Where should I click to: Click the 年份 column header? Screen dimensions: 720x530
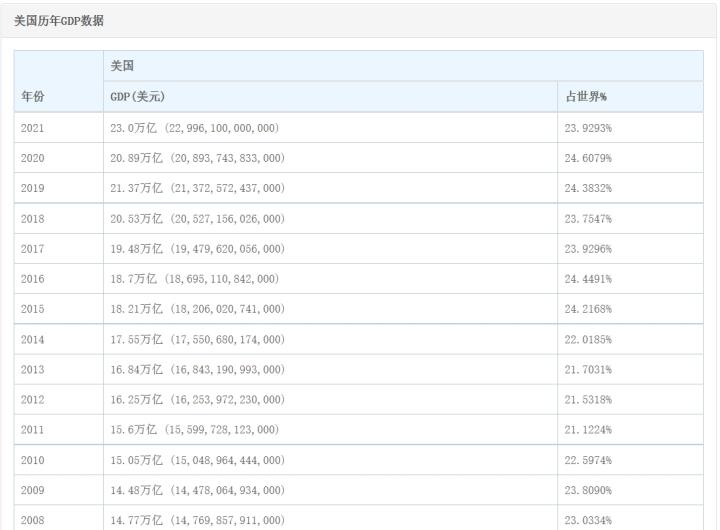point(32,97)
